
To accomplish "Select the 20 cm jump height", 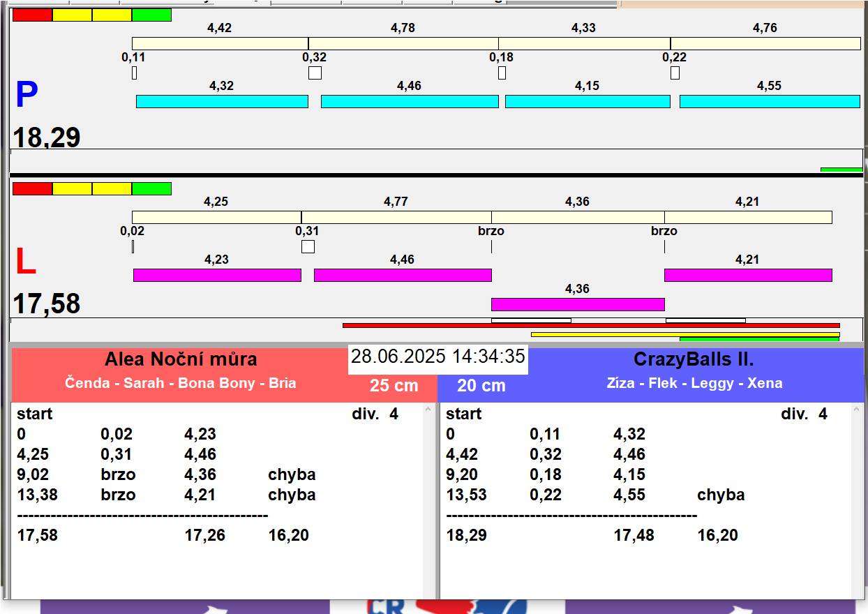I will coord(481,386).
